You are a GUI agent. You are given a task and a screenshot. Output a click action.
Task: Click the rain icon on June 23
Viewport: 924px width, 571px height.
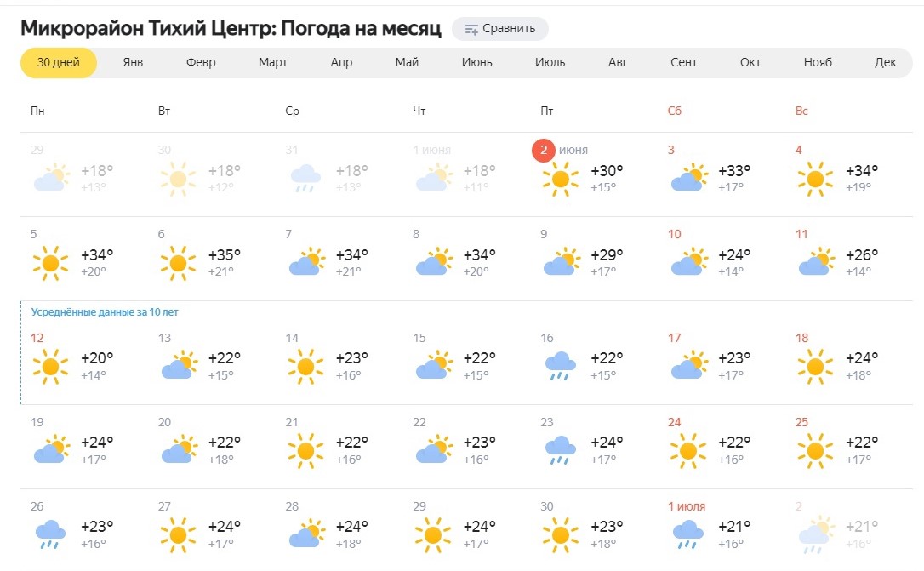click(x=560, y=450)
